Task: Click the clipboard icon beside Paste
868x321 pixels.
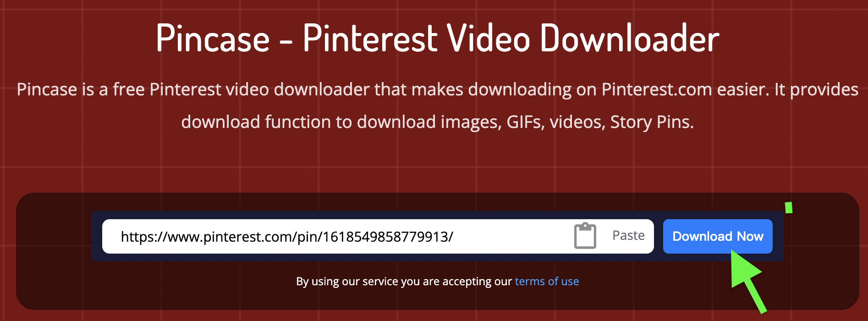Action: point(585,236)
